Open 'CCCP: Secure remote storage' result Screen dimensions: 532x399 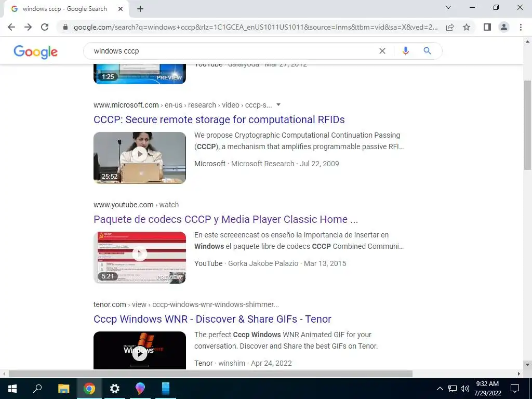tap(219, 119)
